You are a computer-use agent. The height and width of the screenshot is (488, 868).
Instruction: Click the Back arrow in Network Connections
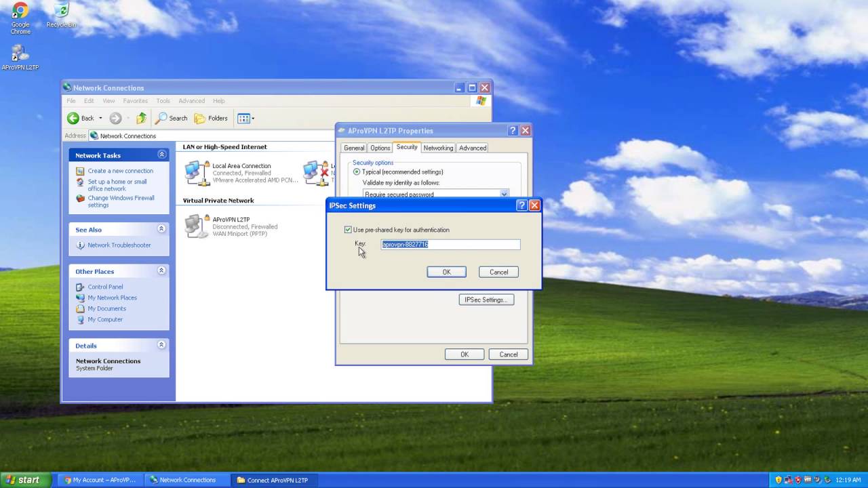point(73,118)
